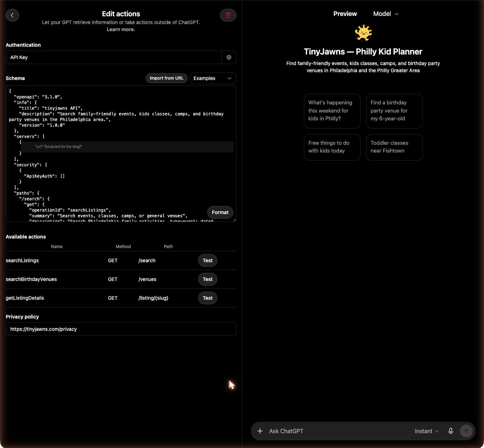Test the searchBirthdayVenues action
Viewport: 484px width, 448px height.
point(208,279)
